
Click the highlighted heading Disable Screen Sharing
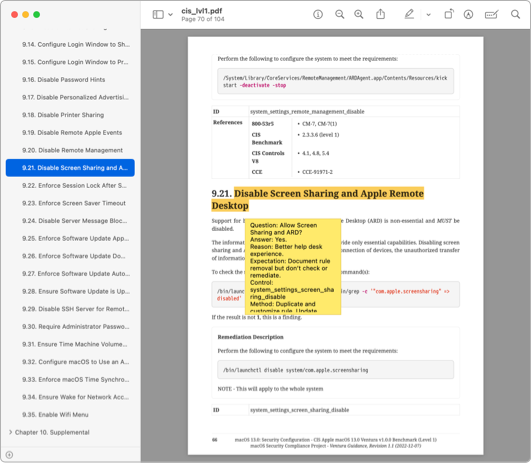(x=318, y=199)
